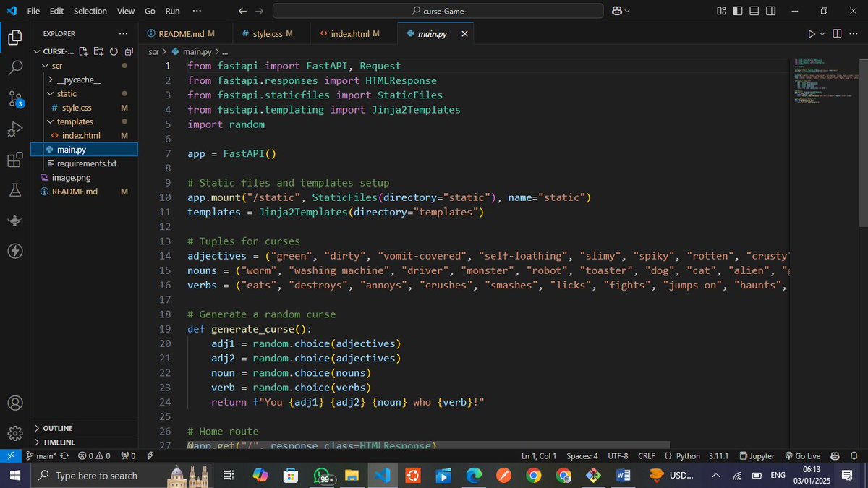Close the main.py tab
868x488 pixels.
coord(464,33)
